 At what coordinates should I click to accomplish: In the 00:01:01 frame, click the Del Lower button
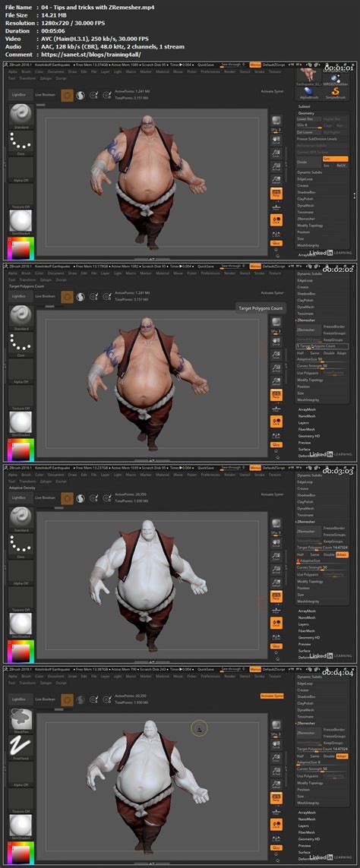click(x=308, y=131)
